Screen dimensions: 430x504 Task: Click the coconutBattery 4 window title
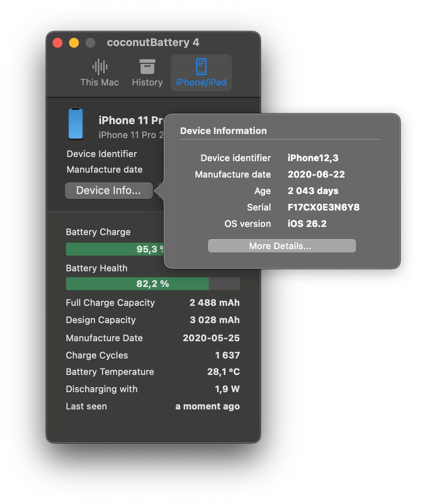click(x=153, y=43)
